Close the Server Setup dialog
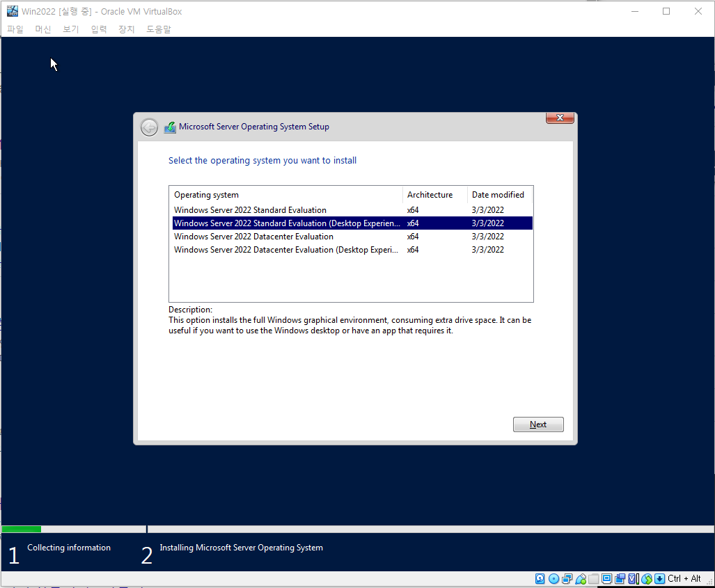 (x=560, y=118)
